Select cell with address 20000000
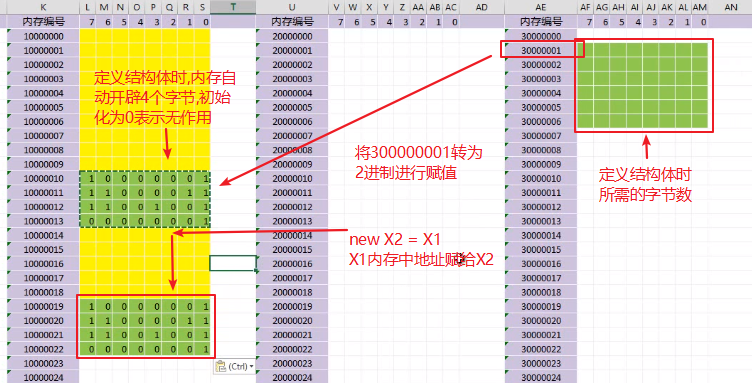The image size is (752, 383). (x=292, y=36)
